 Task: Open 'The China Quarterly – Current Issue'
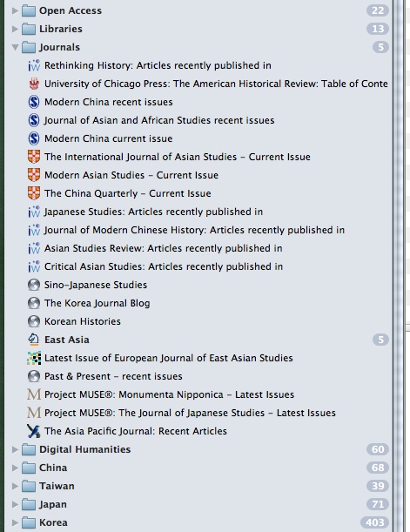tap(127, 193)
